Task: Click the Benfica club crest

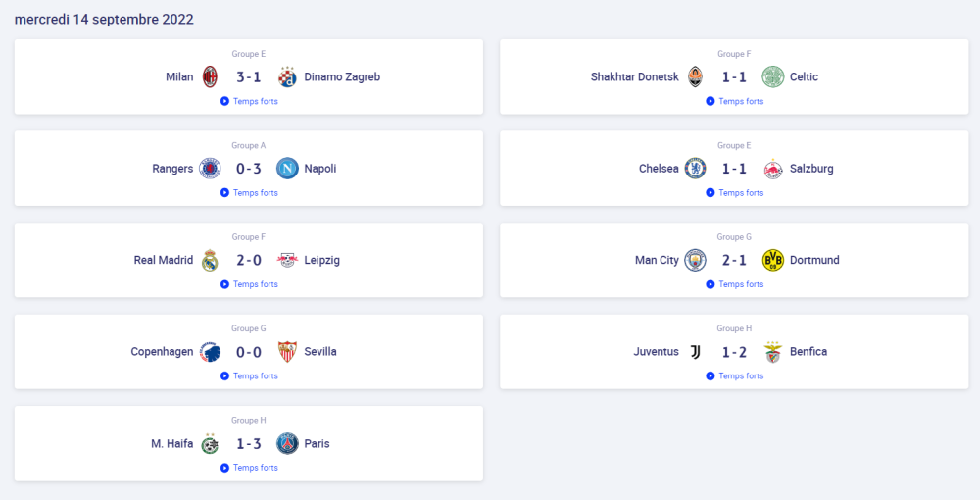Action: (773, 352)
